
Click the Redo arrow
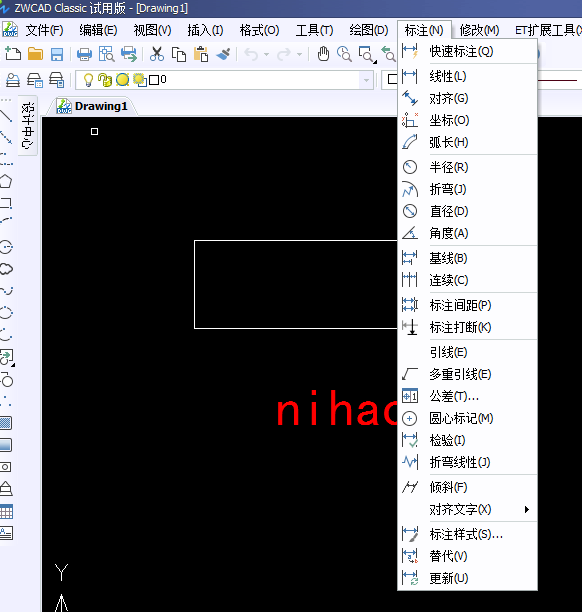284,54
